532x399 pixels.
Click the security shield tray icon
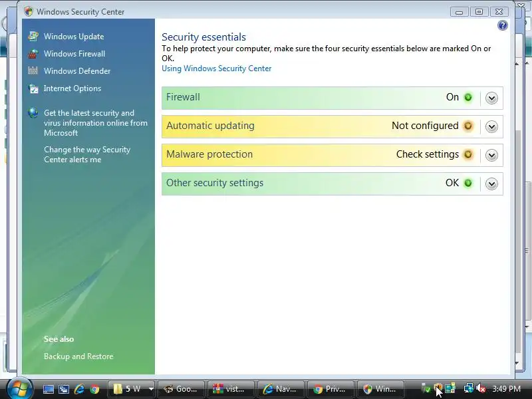coord(438,388)
